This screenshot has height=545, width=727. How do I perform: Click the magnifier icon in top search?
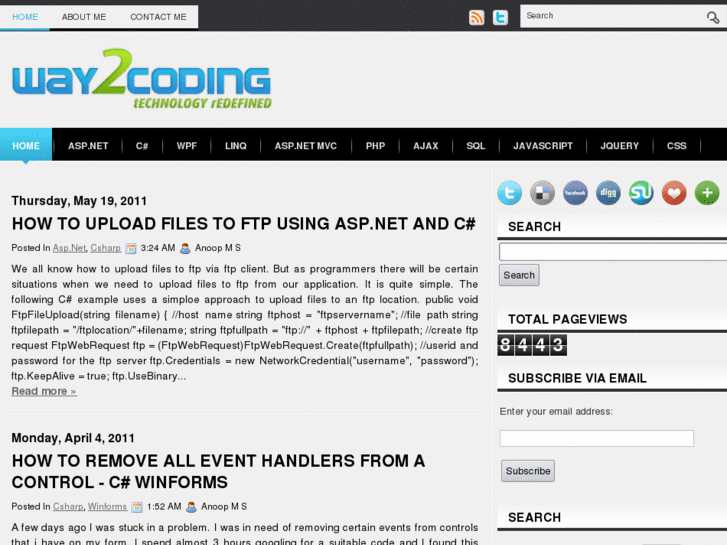coord(713,18)
